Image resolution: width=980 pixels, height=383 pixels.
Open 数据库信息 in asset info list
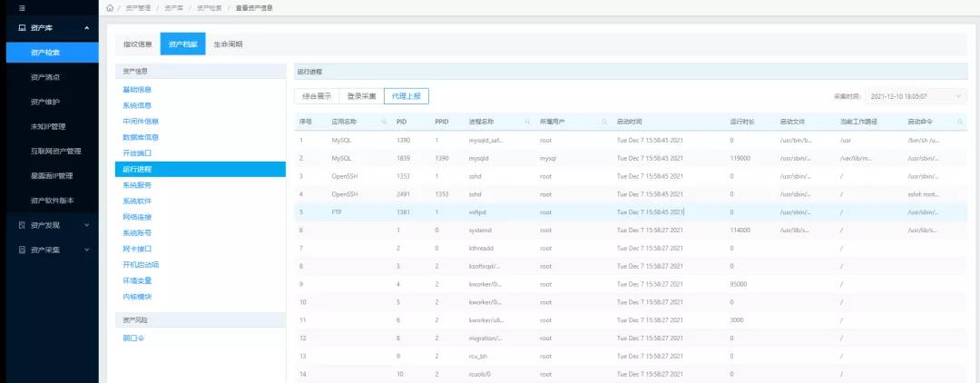(141, 137)
